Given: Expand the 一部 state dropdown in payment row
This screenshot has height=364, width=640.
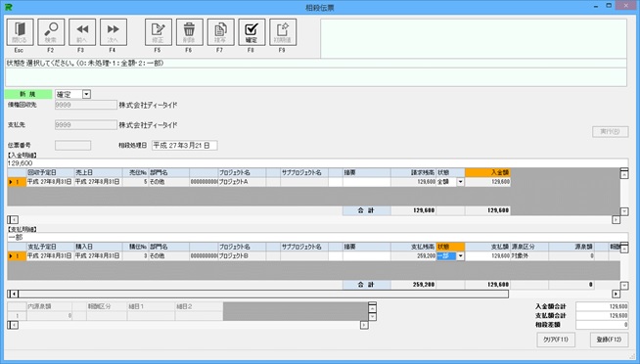Looking at the screenshot, I should coord(460,256).
